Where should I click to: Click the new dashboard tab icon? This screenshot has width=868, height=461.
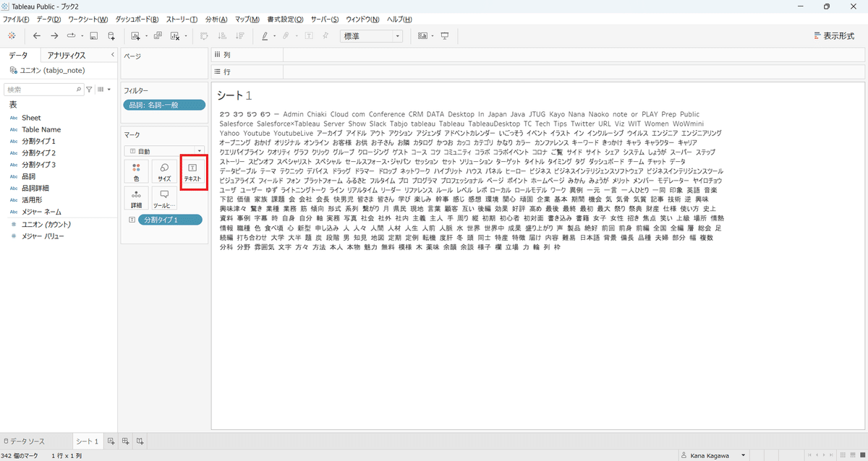point(125,441)
